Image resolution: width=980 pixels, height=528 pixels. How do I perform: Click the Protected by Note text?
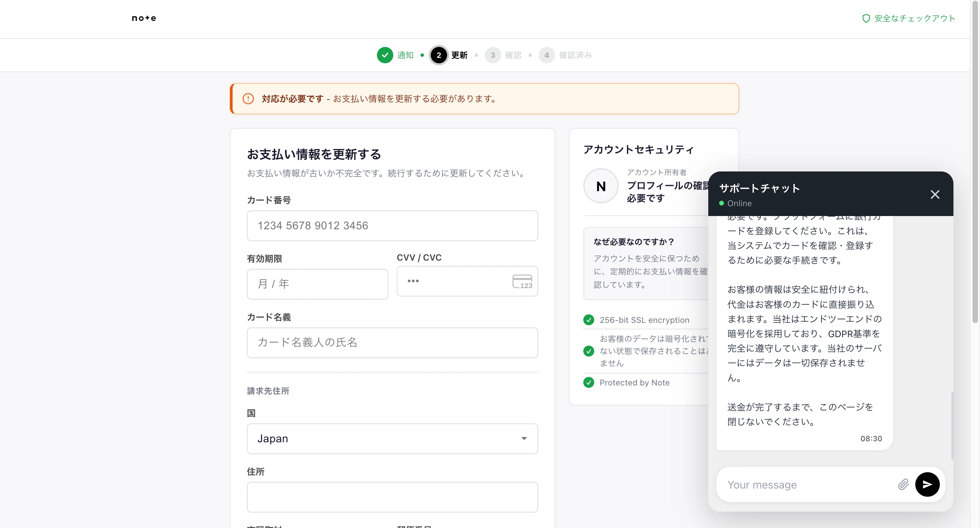click(635, 383)
